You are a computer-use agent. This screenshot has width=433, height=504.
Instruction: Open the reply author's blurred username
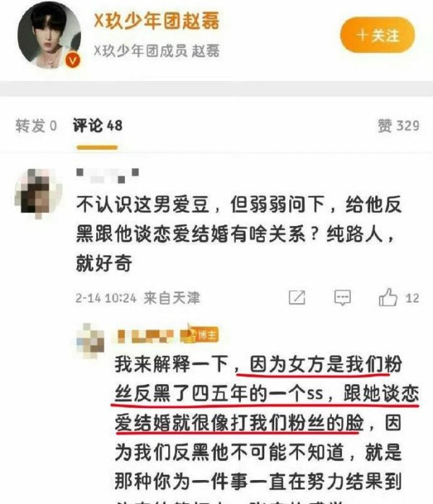coord(146,336)
